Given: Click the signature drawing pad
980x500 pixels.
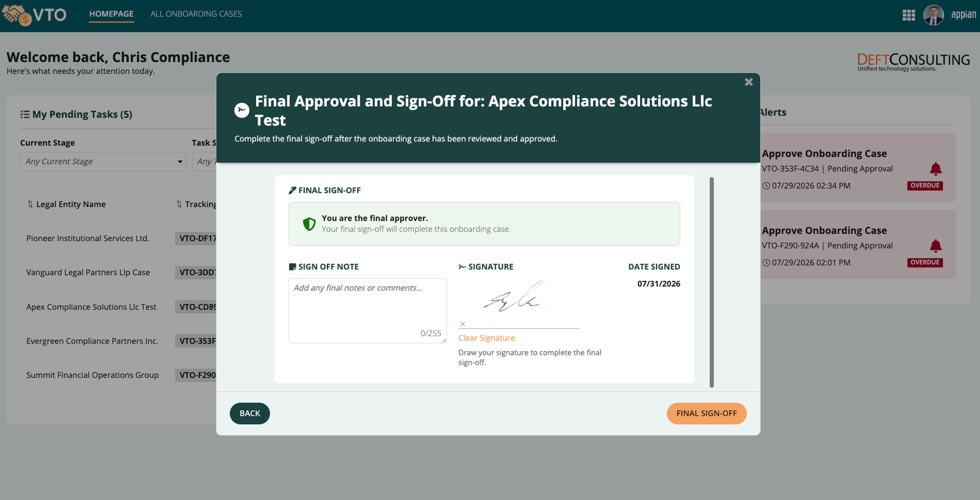Looking at the screenshot, I should 518,303.
